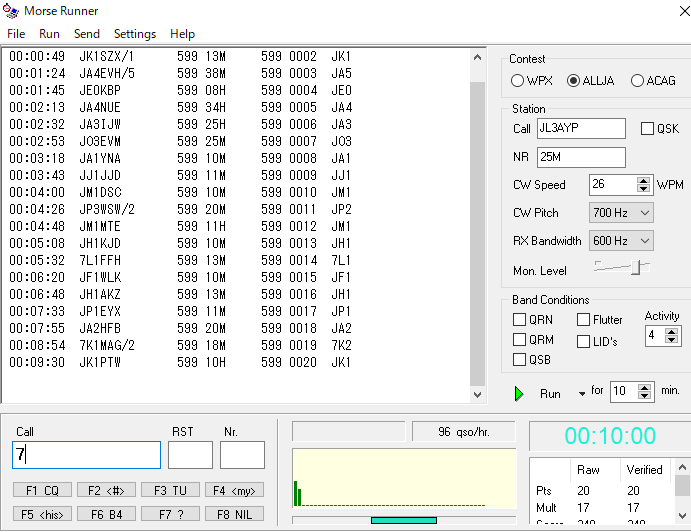This screenshot has width=691, height=532.
Task: Decrease Activity value with down arrow
Action: (x=671, y=339)
